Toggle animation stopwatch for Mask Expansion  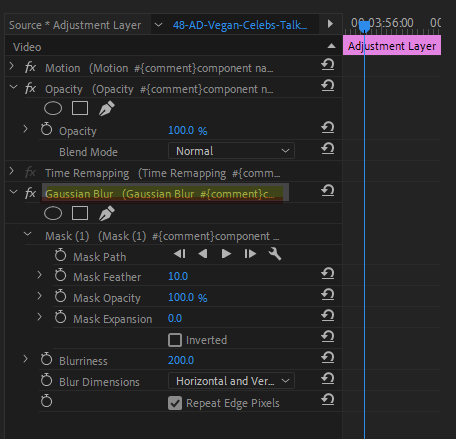click(x=60, y=317)
